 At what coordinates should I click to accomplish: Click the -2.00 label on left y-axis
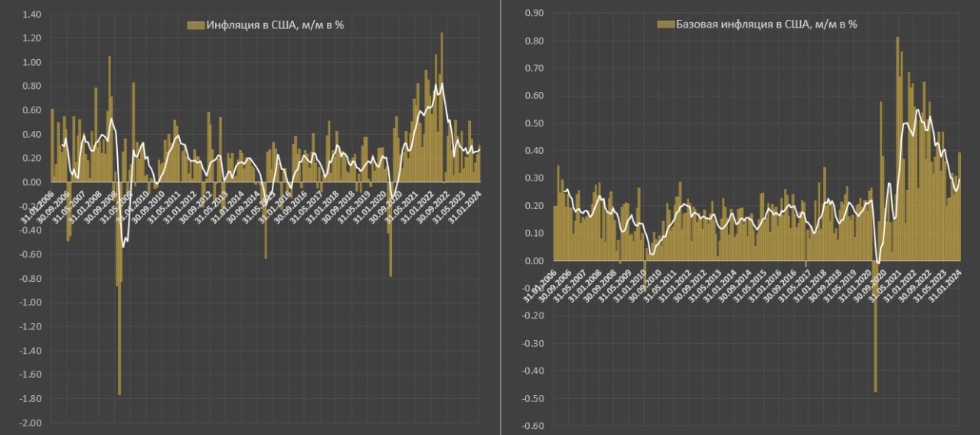30,424
